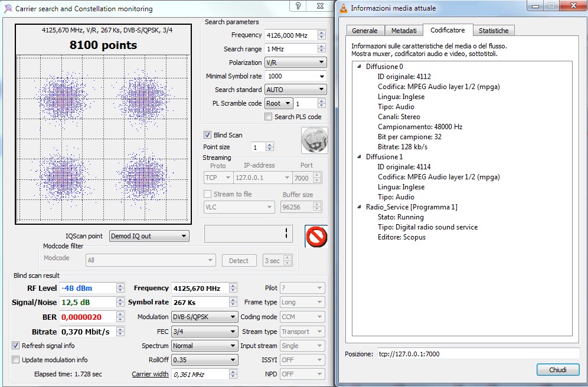Open the Minimal Symbol rate dropdown
This screenshot has height=387, width=588.
(296, 76)
